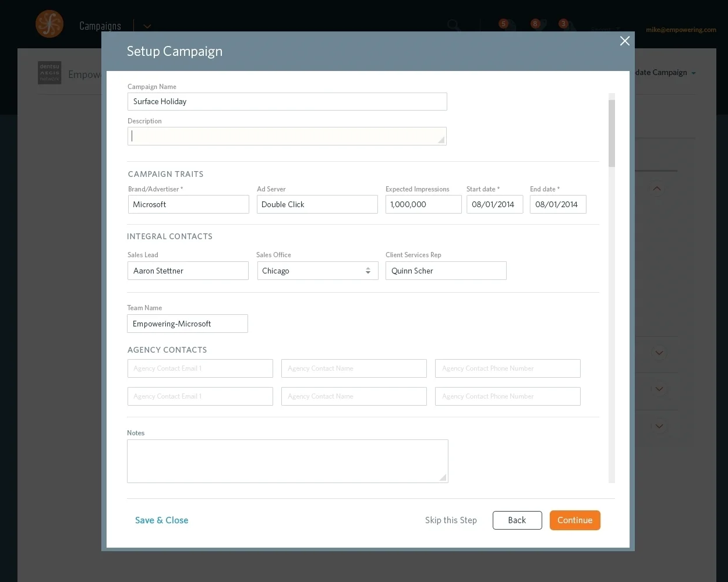Edit the Sales Lead field 'Aaron Stettner'

point(188,271)
